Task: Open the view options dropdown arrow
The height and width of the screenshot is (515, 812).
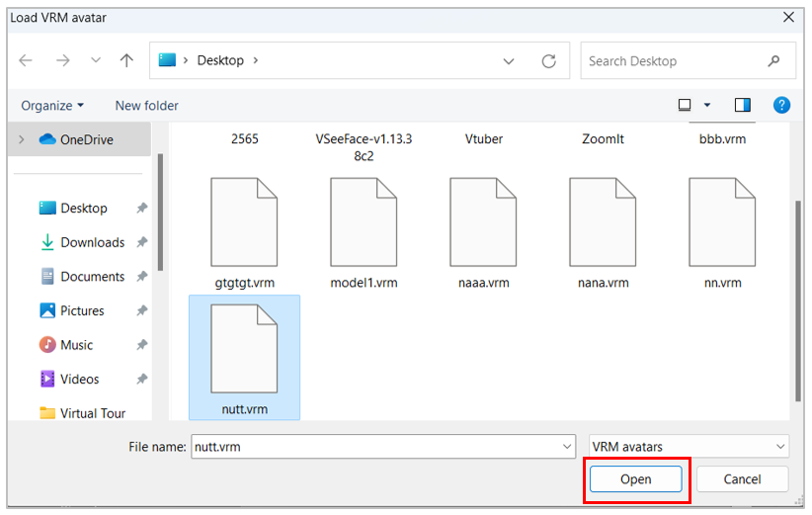Action: pos(707,105)
